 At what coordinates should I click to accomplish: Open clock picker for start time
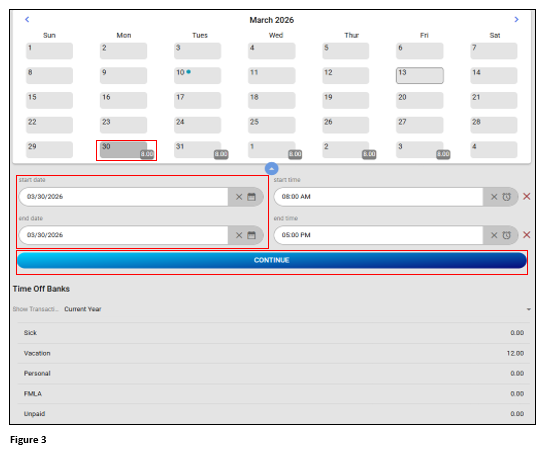point(506,197)
